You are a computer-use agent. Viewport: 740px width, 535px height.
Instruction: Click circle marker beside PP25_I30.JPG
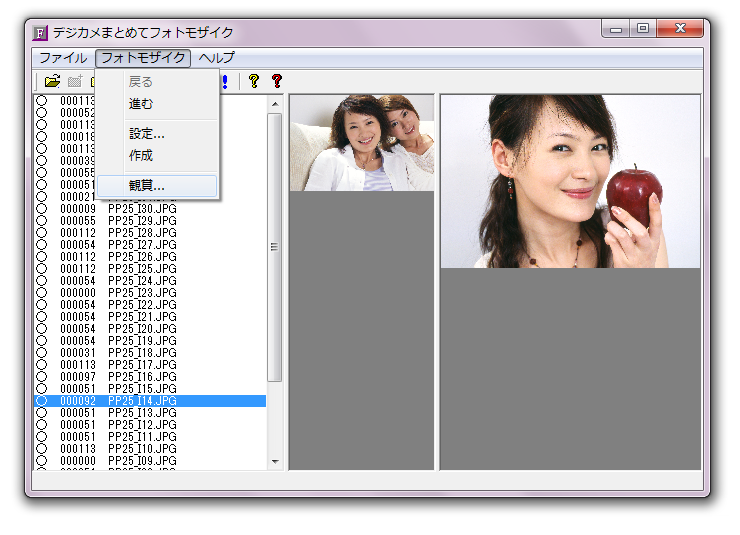(x=42, y=209)
